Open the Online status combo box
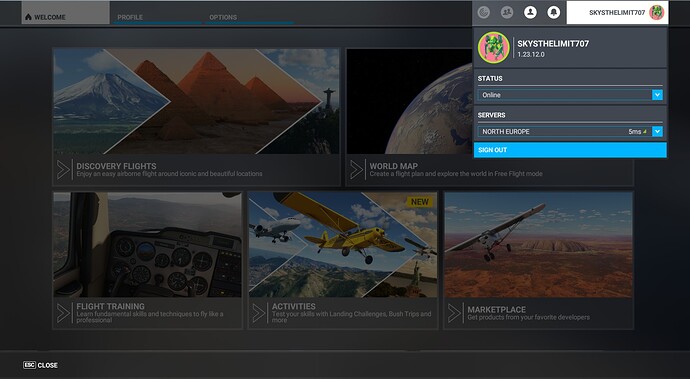 click(x=570, y=95)
